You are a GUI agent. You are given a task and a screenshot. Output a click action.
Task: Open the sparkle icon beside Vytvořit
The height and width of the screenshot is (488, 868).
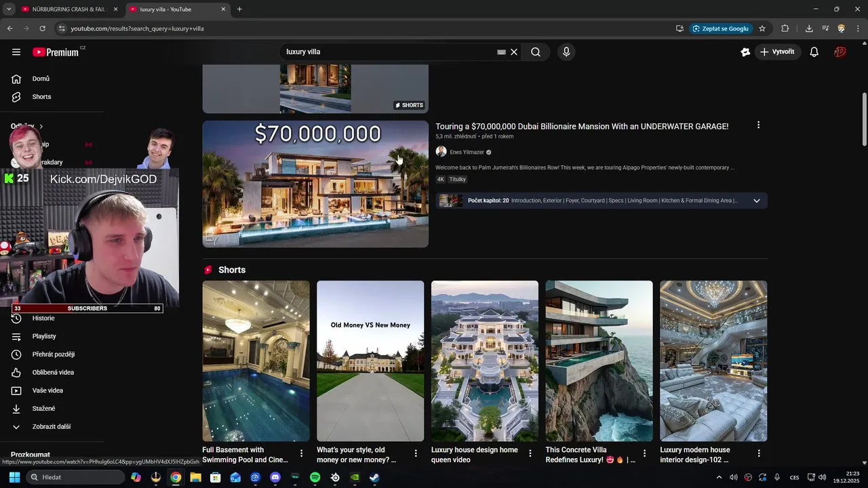pos(745,52)
